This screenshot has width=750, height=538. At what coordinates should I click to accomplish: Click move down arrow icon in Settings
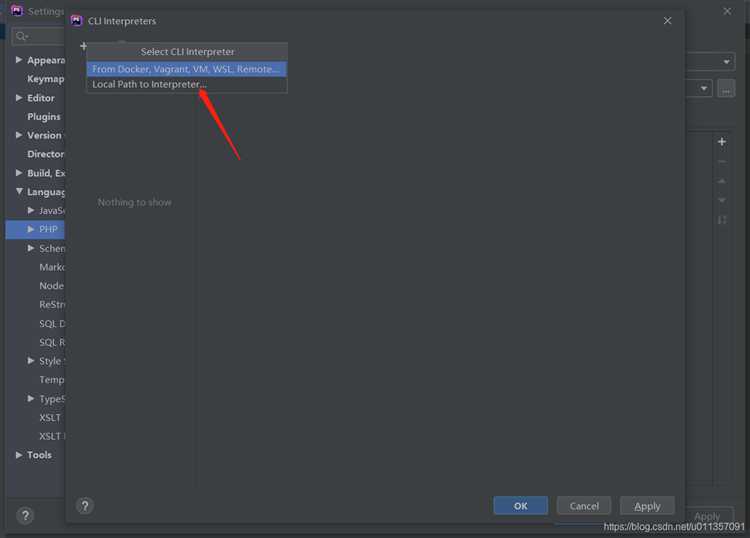pyautogui.click(x=722, y=200)
